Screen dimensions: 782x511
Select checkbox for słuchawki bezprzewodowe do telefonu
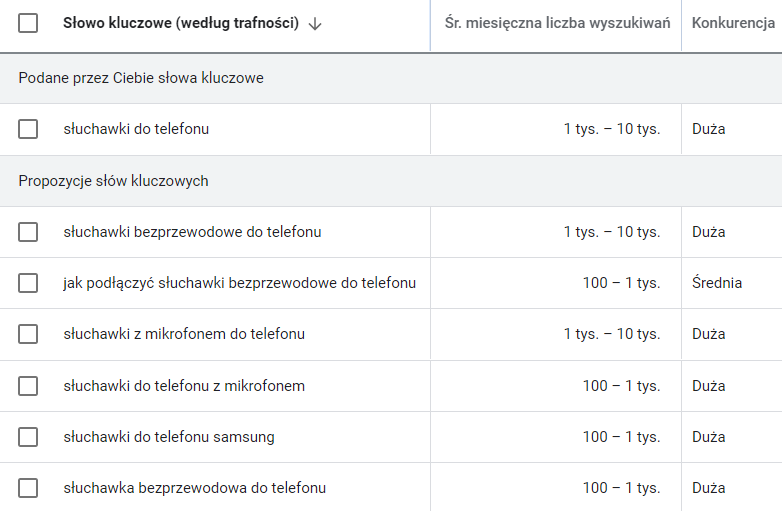(x=28, y=232)
